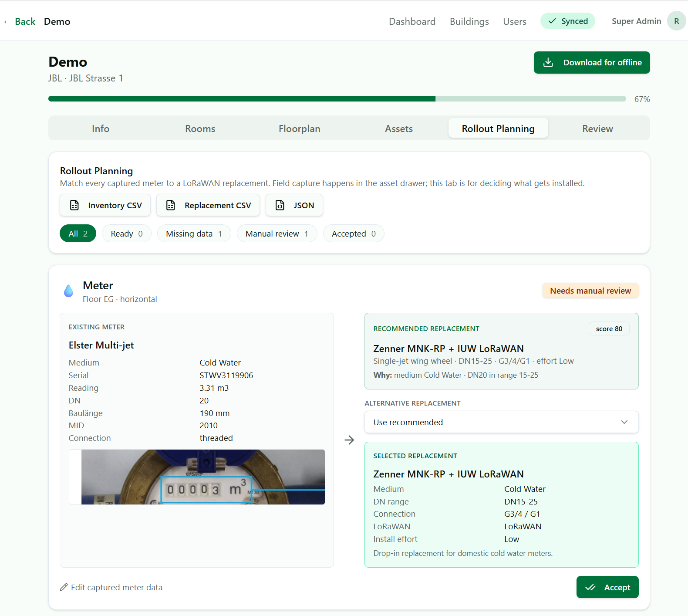
Task: Click the checkmark icon in Synced badge
Action: [x=552, y=21]
